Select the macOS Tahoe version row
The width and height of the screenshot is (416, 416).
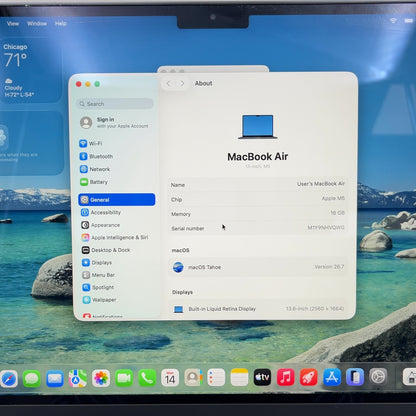258,267
